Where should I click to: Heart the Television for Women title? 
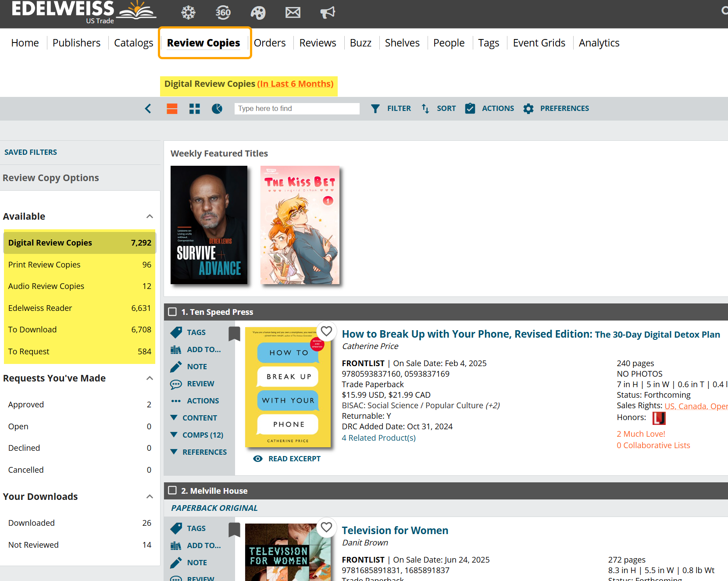tap(326, 527)
